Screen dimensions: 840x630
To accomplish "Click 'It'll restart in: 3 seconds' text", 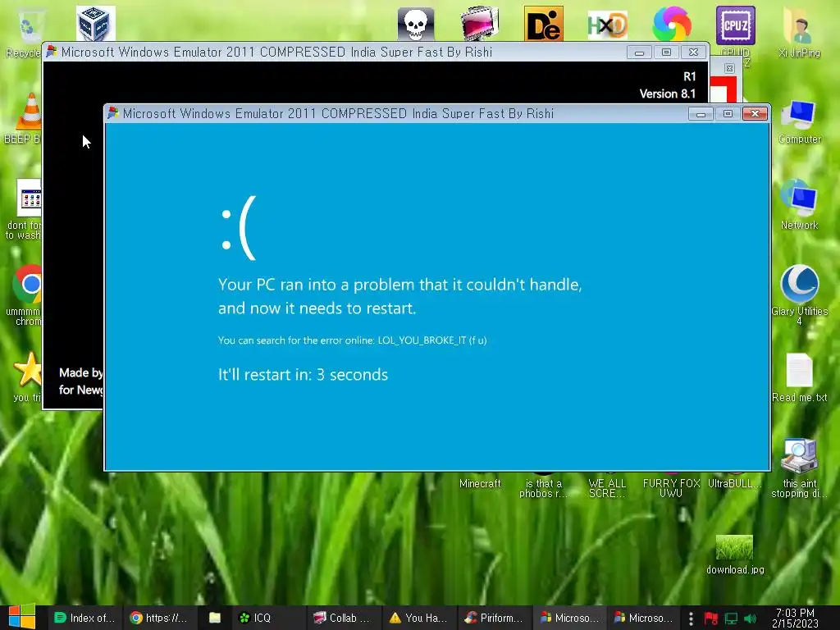I will pos(303,374).
